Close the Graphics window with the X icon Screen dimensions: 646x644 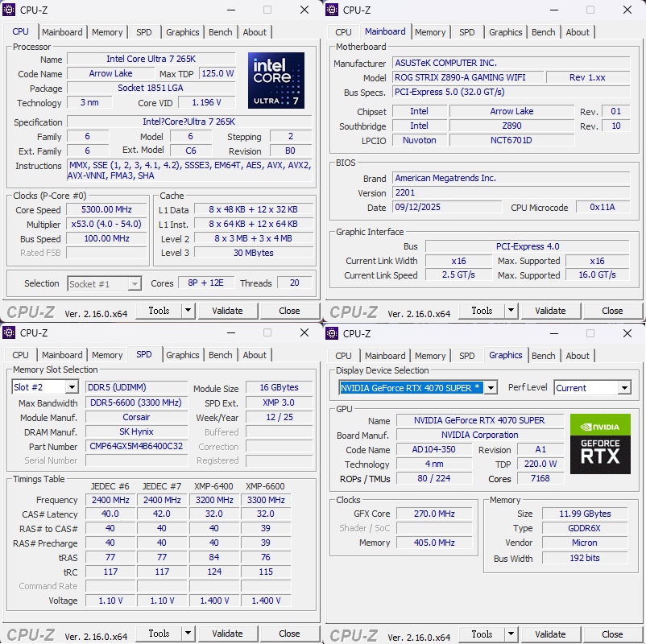(627, 332)
